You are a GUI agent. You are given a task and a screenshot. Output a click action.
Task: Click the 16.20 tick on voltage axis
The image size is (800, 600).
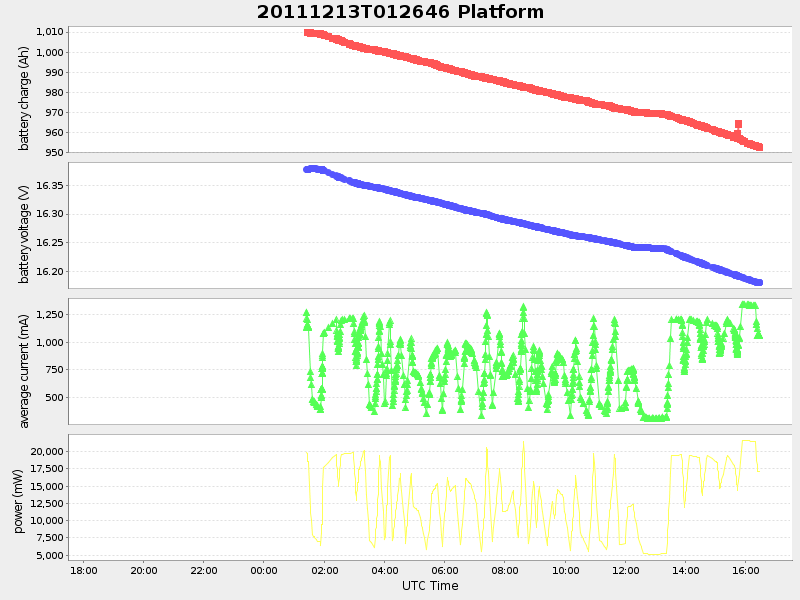tap(51, 270)
